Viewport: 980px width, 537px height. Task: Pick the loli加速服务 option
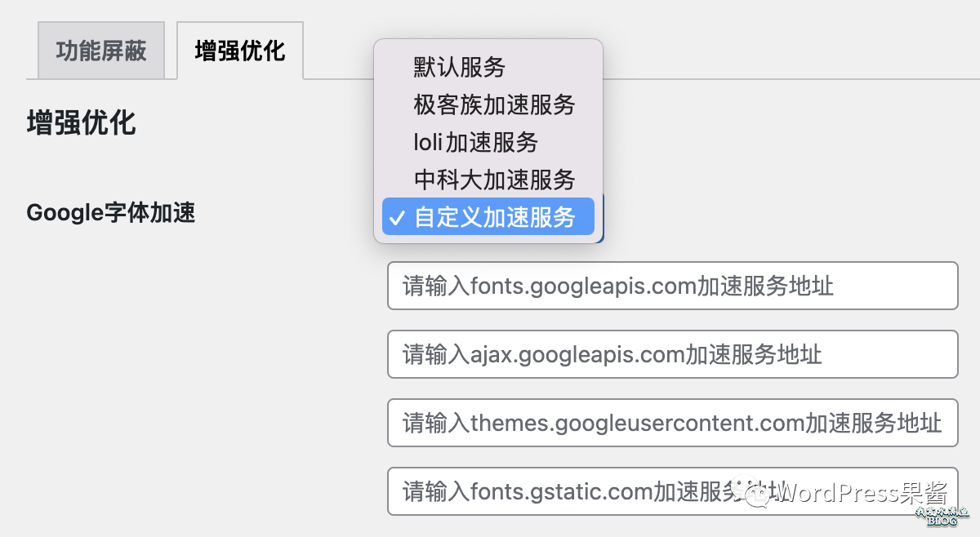pyautogui.click(x=476, y=142)
